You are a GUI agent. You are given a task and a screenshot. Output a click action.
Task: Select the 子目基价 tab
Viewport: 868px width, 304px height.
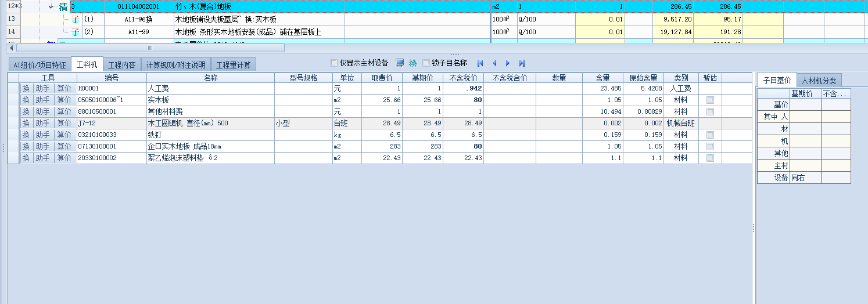pyautogui.click(x=777, y=80)
